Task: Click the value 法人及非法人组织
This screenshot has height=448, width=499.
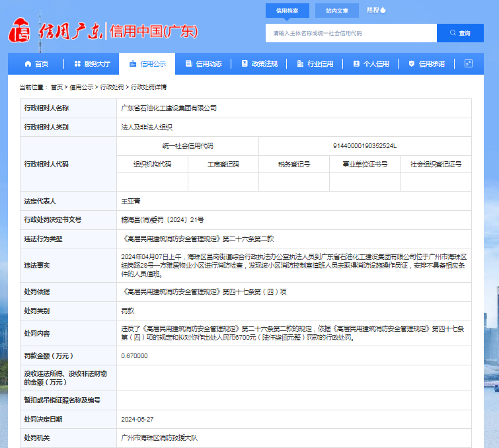Action: point(147,128)
